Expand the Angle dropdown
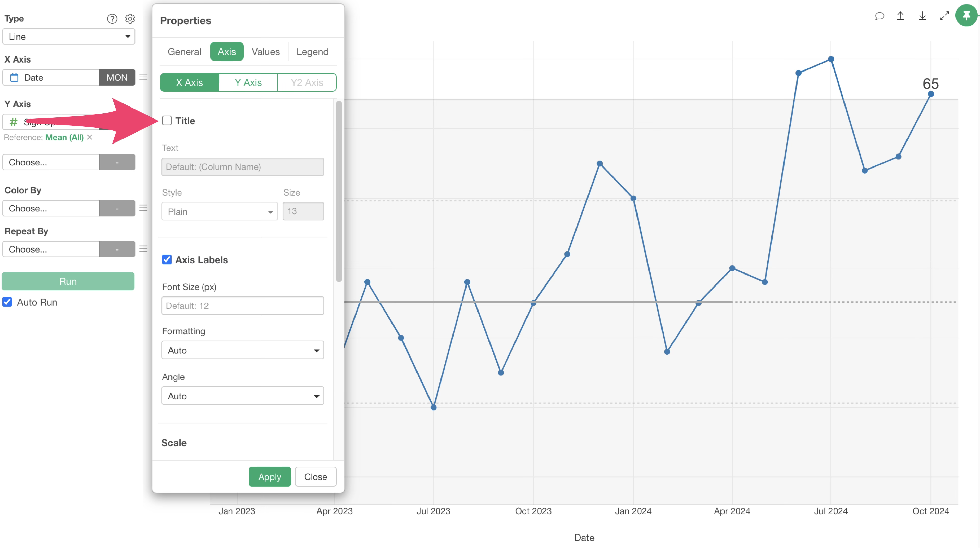This screenshot has width=980, height=548. pyautogui.click(x=242, y=396)
